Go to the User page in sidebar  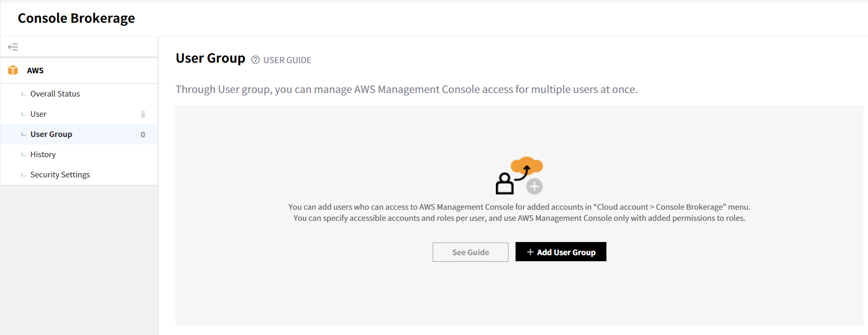pos(38,114)
